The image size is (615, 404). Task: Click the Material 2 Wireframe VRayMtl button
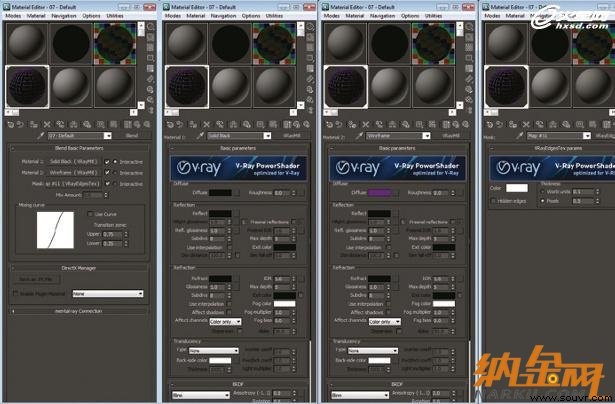[73, 173]
